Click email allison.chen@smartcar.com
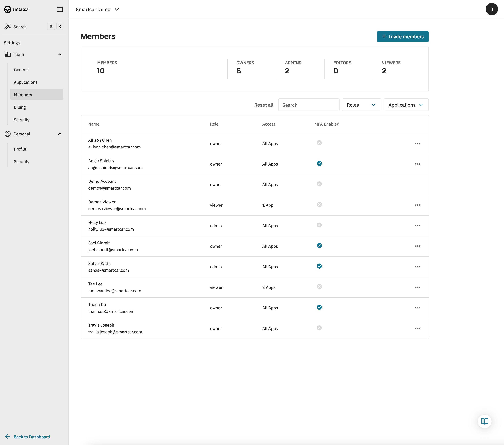The width and height of the screenshot is (504, 445). click(114, 147)
